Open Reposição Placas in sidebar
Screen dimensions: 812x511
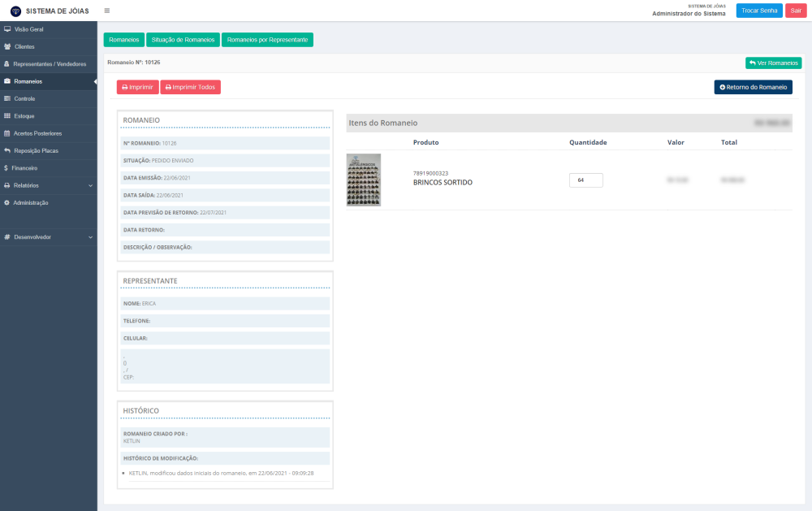[x=36, y=150]
